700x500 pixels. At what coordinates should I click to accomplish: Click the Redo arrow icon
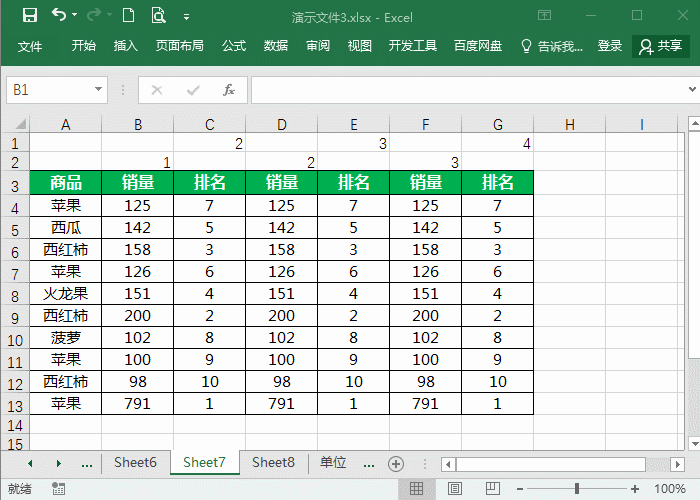(94, 15)
